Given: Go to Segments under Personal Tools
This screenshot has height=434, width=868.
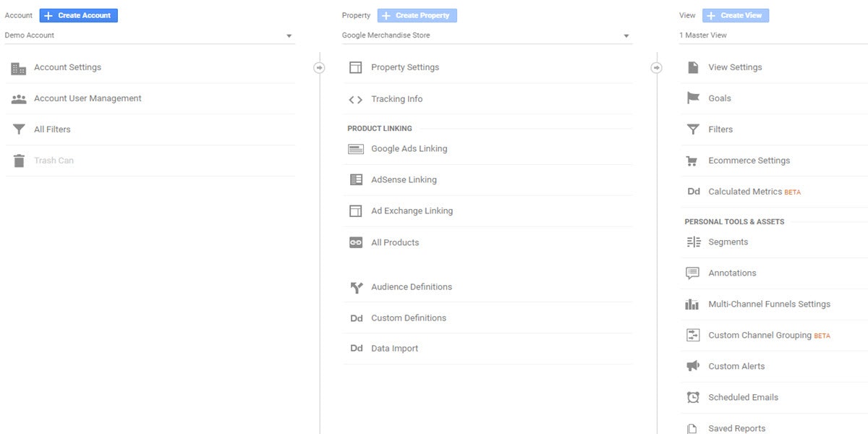Looking at the screenshot, I should click(728, 242).
